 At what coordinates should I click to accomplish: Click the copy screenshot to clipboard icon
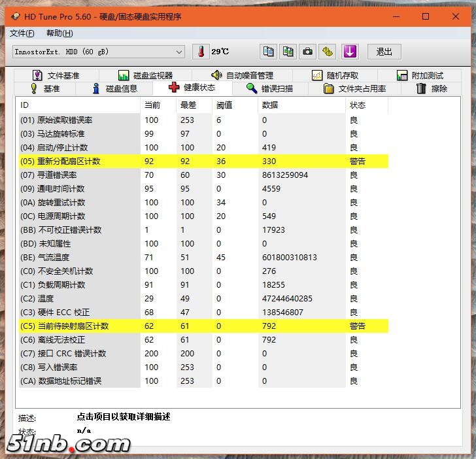coord(288,52)
